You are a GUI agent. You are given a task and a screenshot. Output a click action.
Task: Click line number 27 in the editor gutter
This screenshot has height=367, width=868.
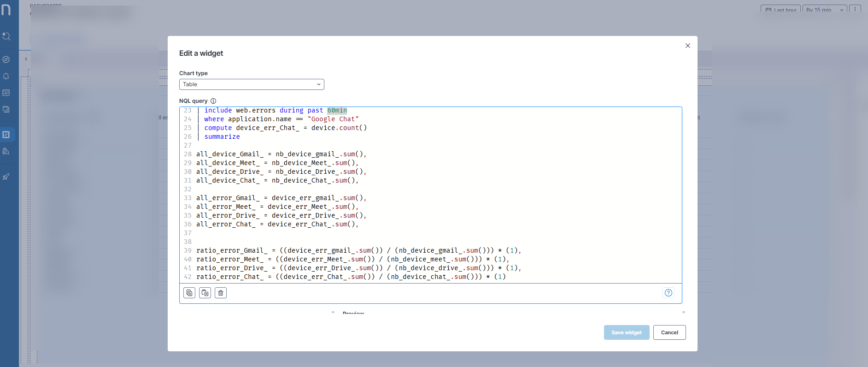188,145
